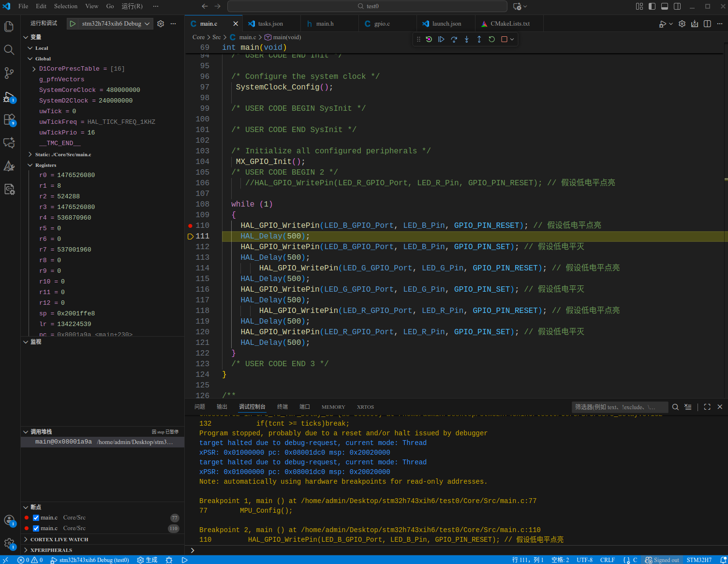Switch to the CMakeLists.txt tab
The image size is (728, 564).
(509, 24)
